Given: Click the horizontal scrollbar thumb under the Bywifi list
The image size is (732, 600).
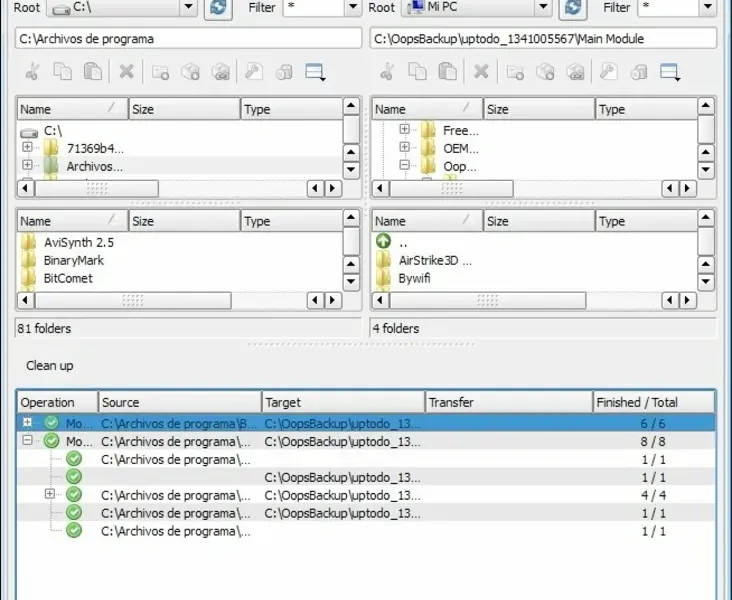Looking at the screenshot, I should pos(488,300).
